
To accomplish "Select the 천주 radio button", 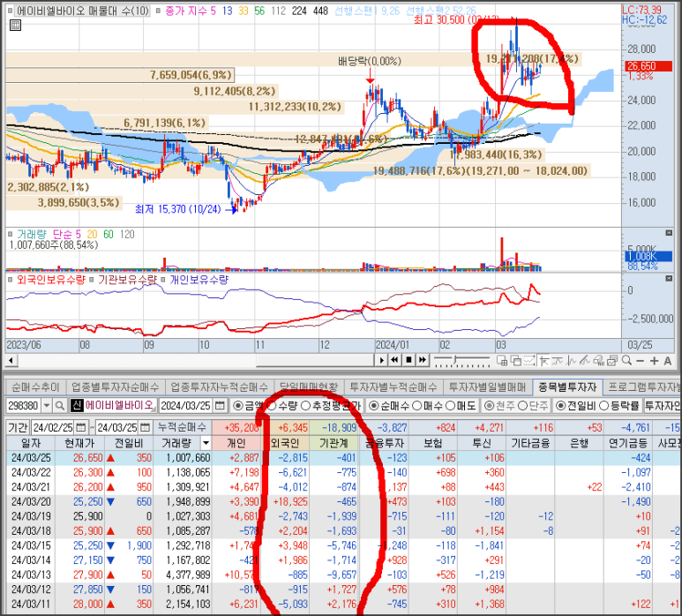I will pyautogui.click(x=490, y=406).
